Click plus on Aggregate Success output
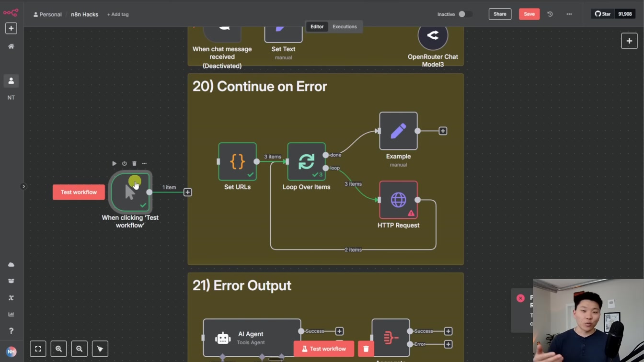 448,331
